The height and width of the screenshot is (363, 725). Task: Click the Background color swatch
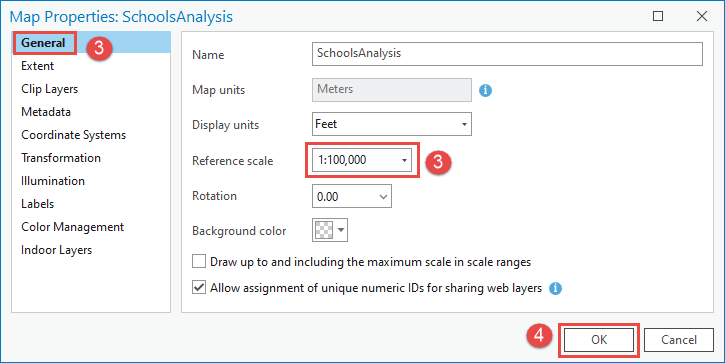pyautogui.click(x=324, y=230)
